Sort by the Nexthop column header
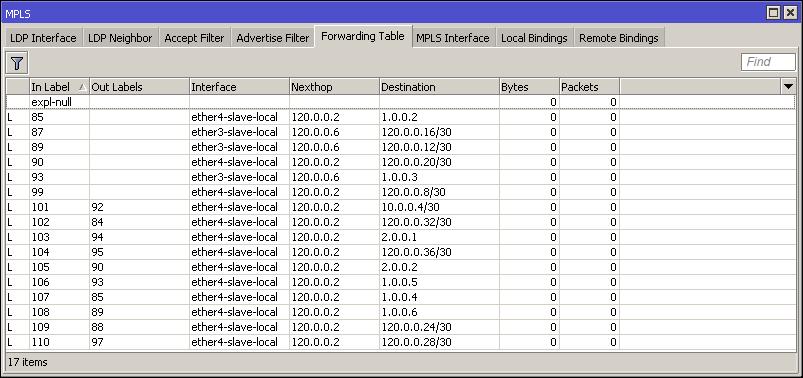This screenshot has width=803, height=378. pyautogui.click(x=334, y=87)
